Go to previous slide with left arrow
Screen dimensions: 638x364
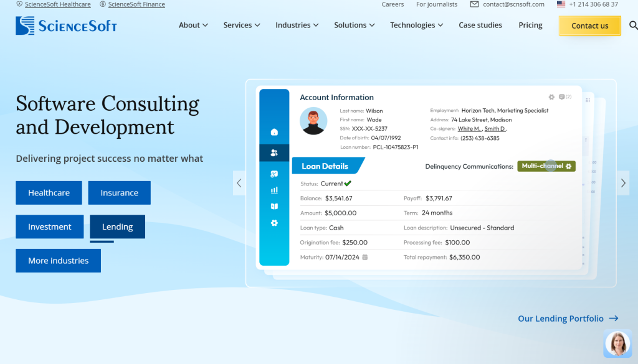(x=239, y=183)
